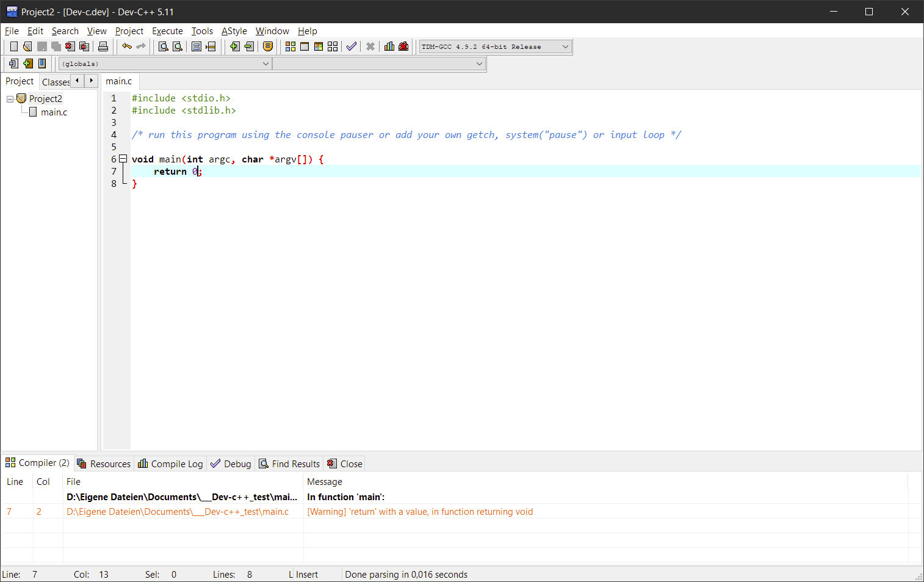Click the Save All toolbar icon

pos(56,46)
